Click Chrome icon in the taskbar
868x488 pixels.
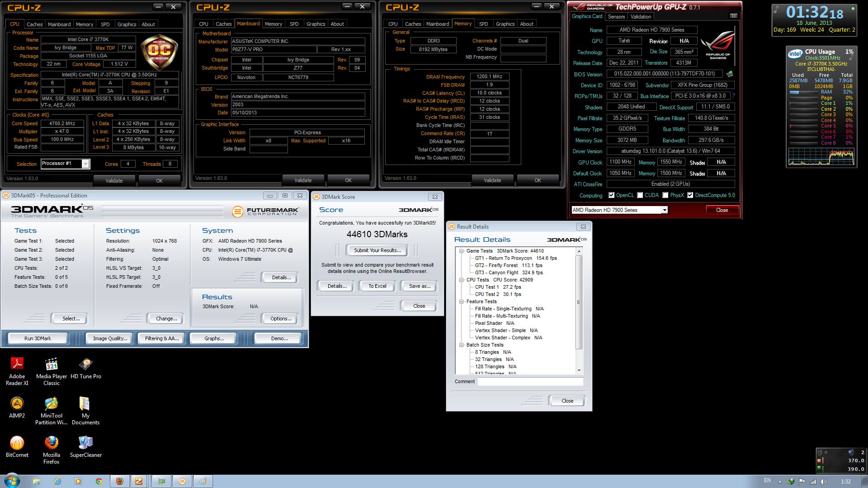(x=99, y=481)
